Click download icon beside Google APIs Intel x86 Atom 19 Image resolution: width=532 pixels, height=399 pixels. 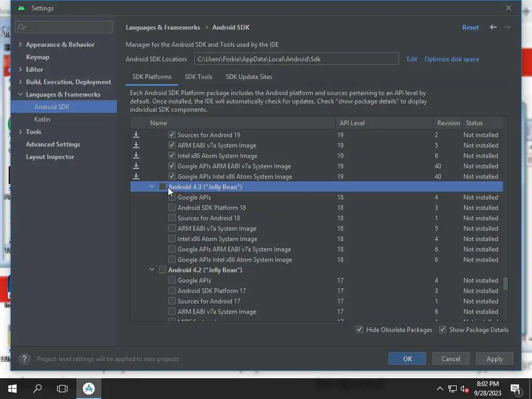click(x=136, y=177)
